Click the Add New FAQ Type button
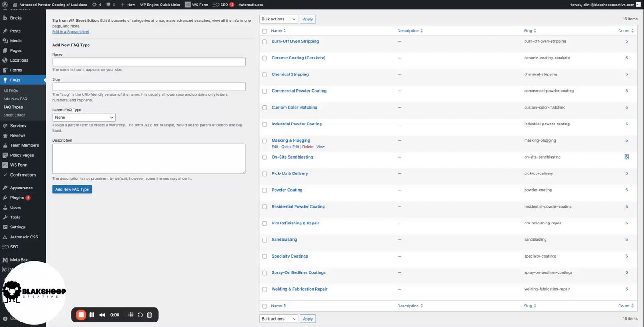The height and width of the screenshot is (327, 644). [72, 189]
